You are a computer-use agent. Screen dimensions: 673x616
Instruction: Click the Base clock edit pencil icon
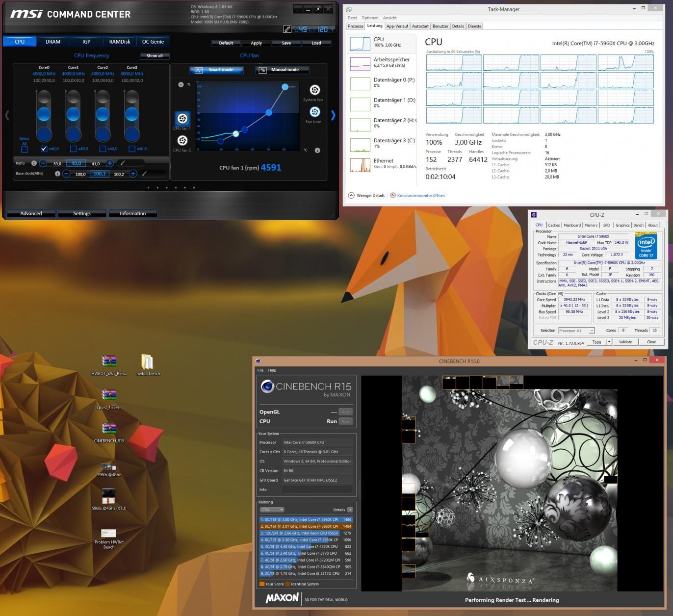144,174
